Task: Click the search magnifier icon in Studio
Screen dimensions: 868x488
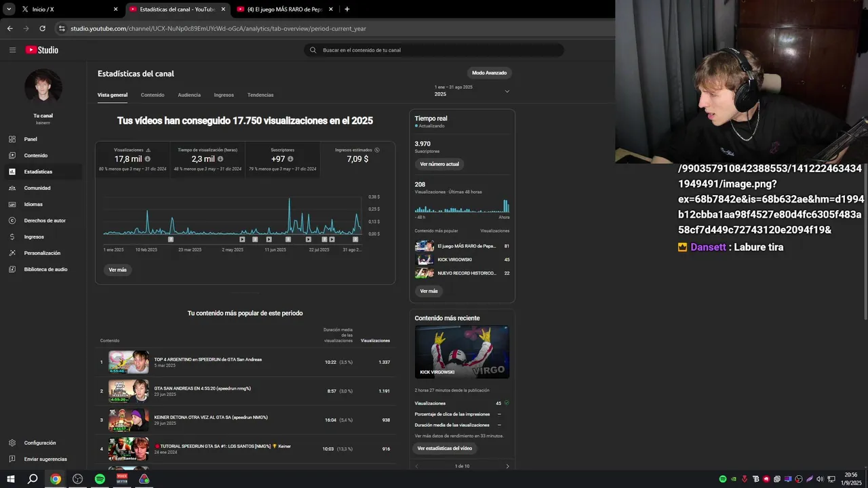Action: pyautogui.click(x=313, y=50)
